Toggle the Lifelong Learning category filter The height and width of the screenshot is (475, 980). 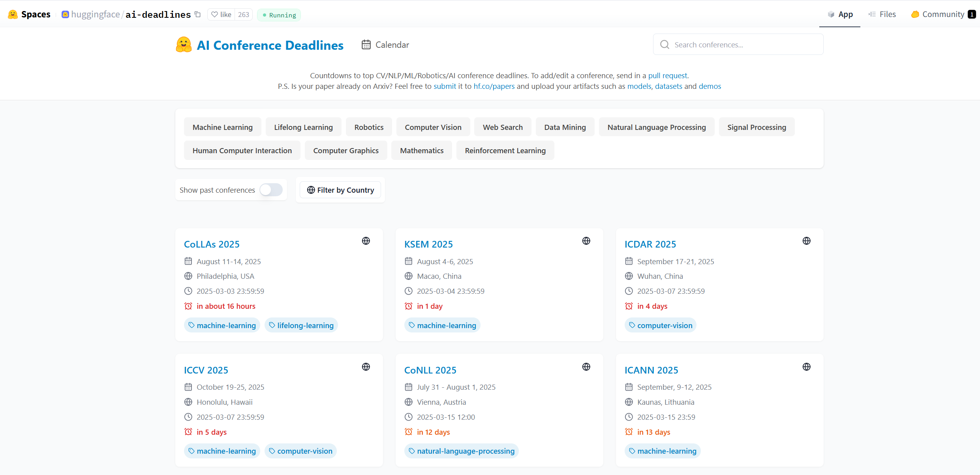pyautogui.click(x=304, y=127)
